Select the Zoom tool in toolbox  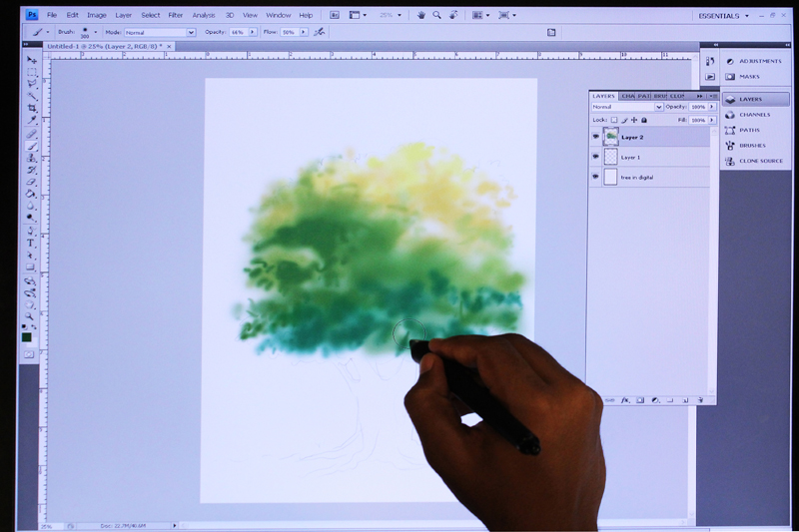click(x=30, y=316)
